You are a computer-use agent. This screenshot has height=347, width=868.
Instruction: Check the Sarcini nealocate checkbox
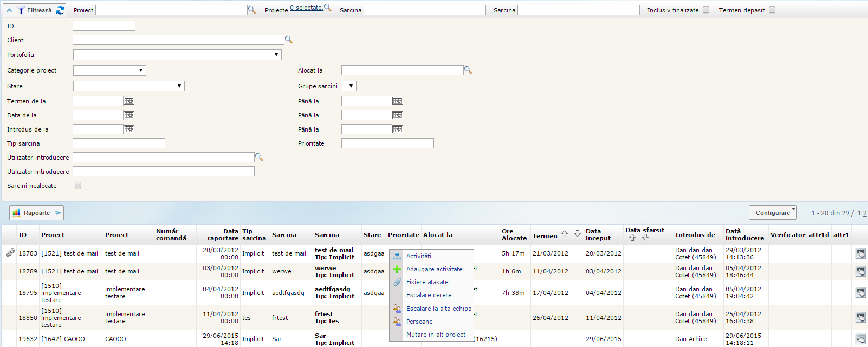pyautogui.click(x=78, y=185)
